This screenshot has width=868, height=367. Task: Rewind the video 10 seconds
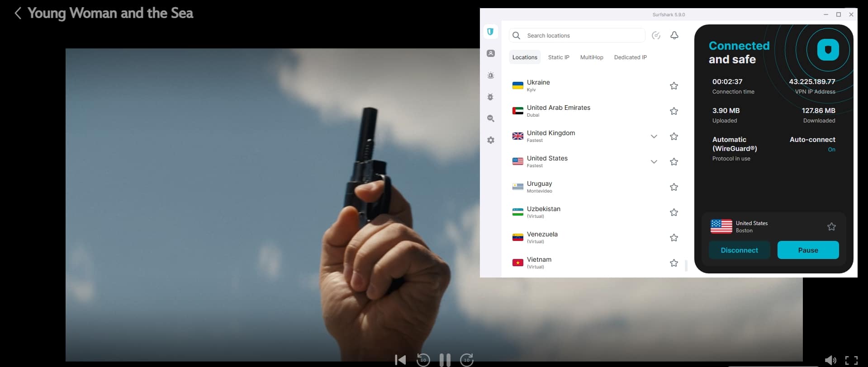[423, 360]
